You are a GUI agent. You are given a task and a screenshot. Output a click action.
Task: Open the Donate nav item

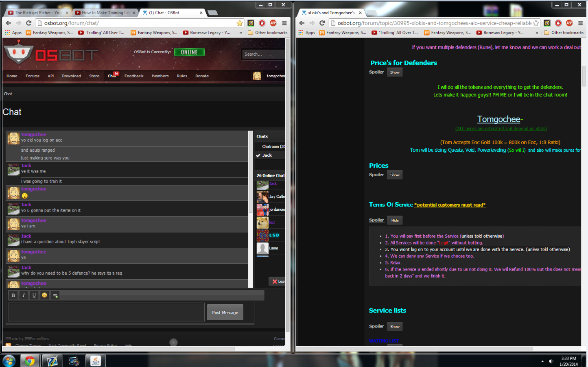202,76
